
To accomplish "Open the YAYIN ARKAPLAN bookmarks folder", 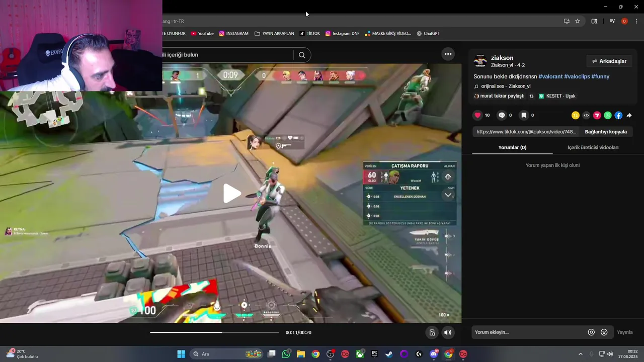I will 274,34.
